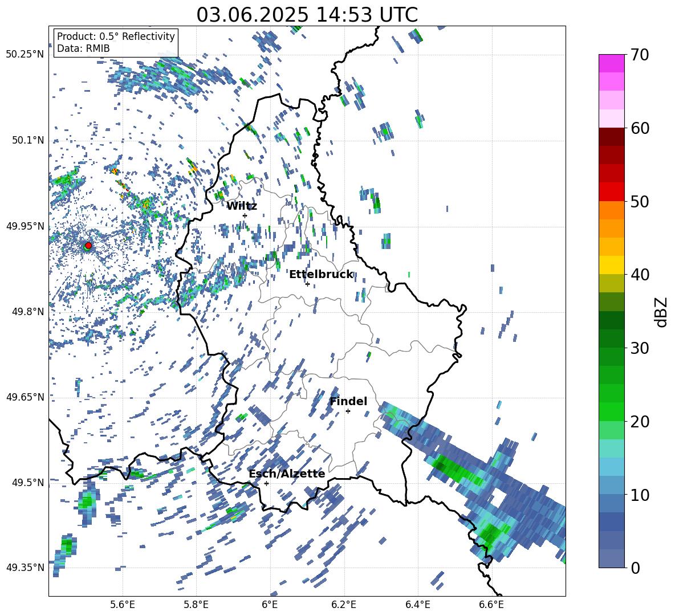Click the 50.1°N latitude label
The image size is (675, 616).
pyautogui.click(x=29, y=140)
